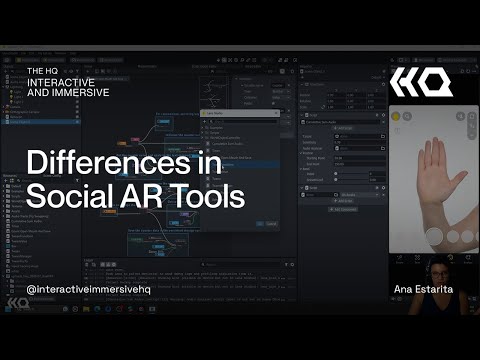Select the Scene Object row in the Objects panel
Image resolution: width=480 pixels, height=360 pixels.
pyautogui.click(x=40, y=122)
